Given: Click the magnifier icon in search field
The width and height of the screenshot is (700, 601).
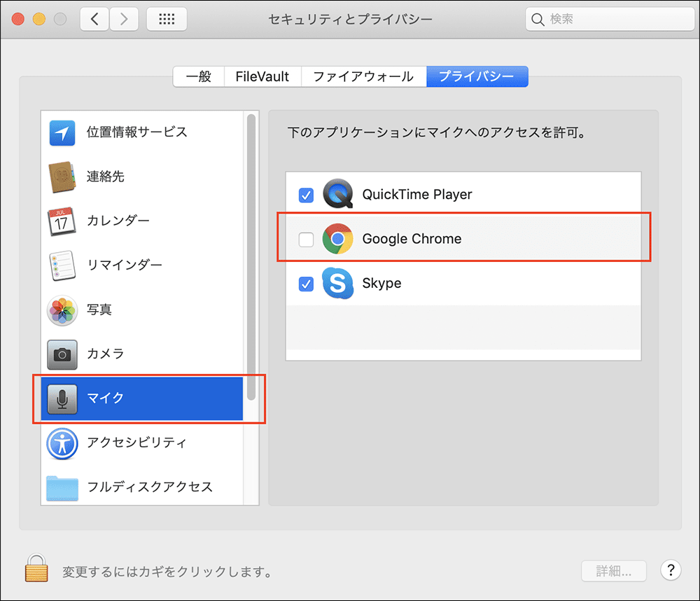Looking at the screenshot, I should click(538, 19).
